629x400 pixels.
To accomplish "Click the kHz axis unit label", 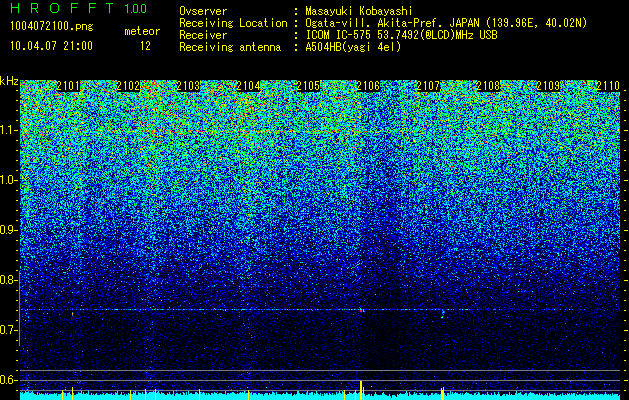I will [x=9, y=81].
